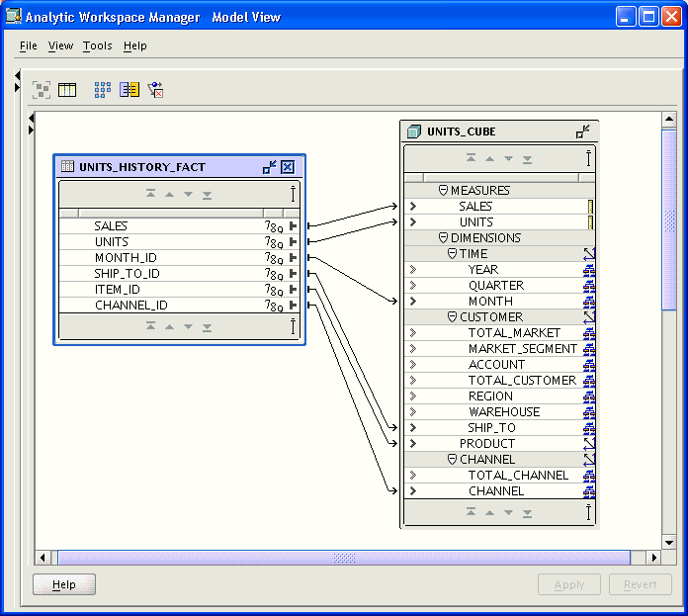Image resolution: width=688 pixels, height=616 pixels.
Task: Click the connector handle of CHANNEL_ID column
Action: click(294, 305)
